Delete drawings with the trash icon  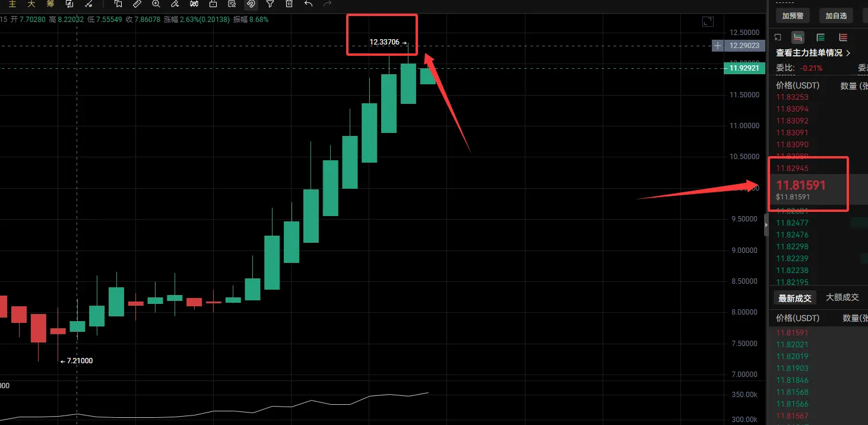pyautogui.click(x=289, y=4)
